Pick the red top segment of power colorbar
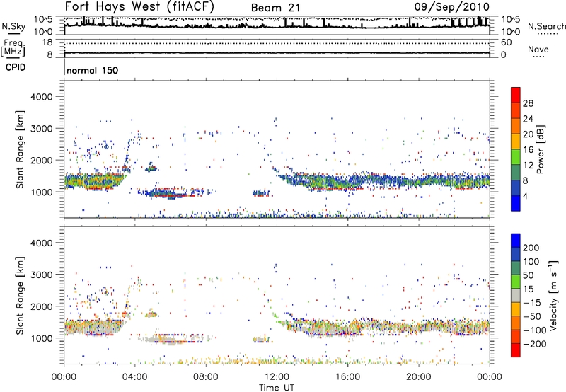 point(516,95)
